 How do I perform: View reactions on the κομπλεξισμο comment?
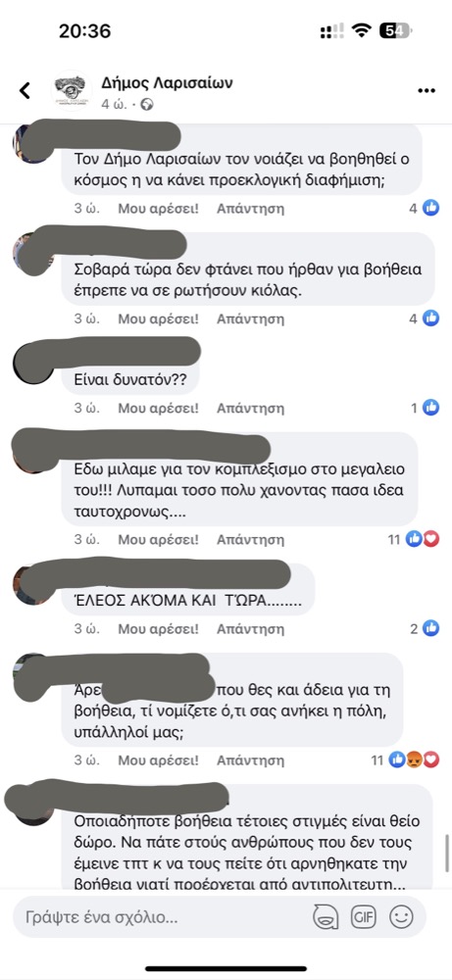coord(414,538)
